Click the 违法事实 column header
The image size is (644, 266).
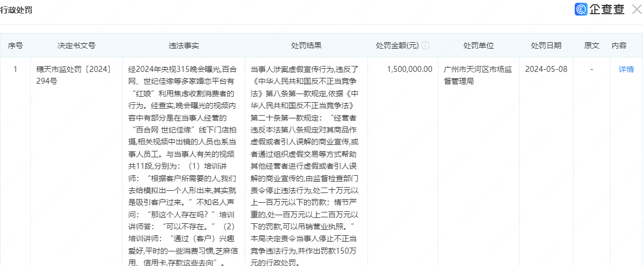(x=183, y=45)
